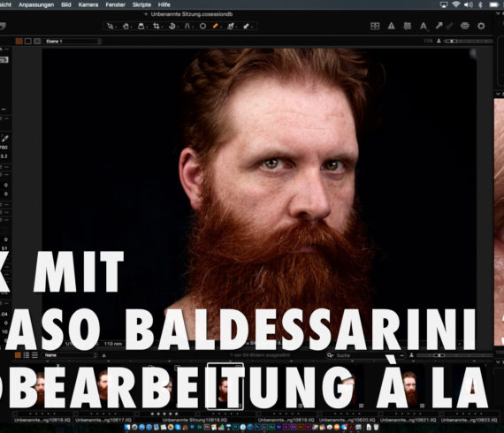
Task: Click the Wi-Fi icon in menu bar
Action: 455,4
